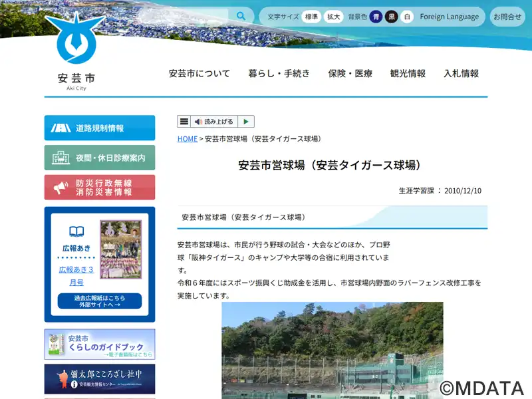This screenshot has height=399, width=532.
Task: Click the search magnifier icon
Action: [240, 16]
